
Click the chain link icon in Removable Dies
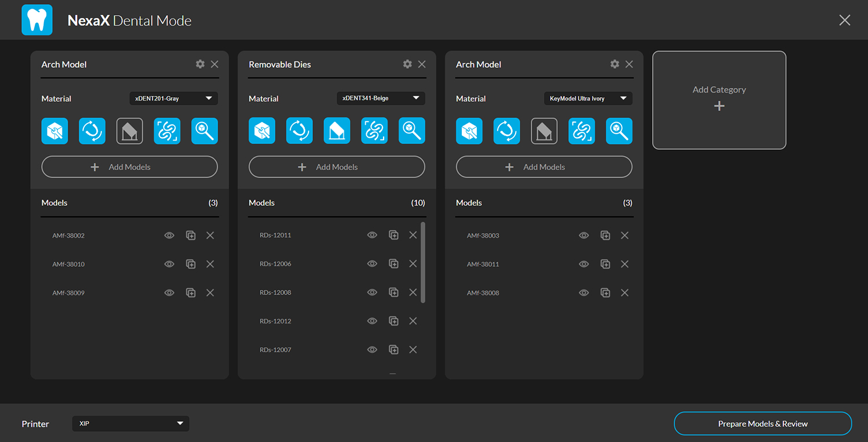[374, 131]
